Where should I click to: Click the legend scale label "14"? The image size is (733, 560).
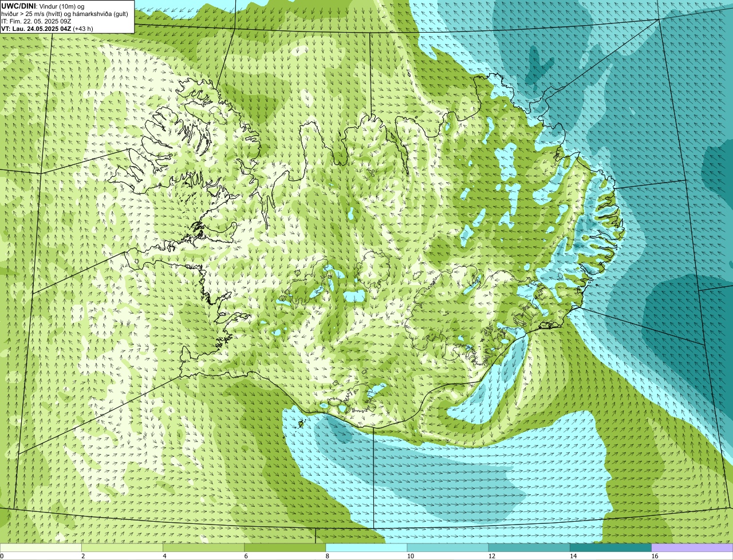[x=573, y=556]
